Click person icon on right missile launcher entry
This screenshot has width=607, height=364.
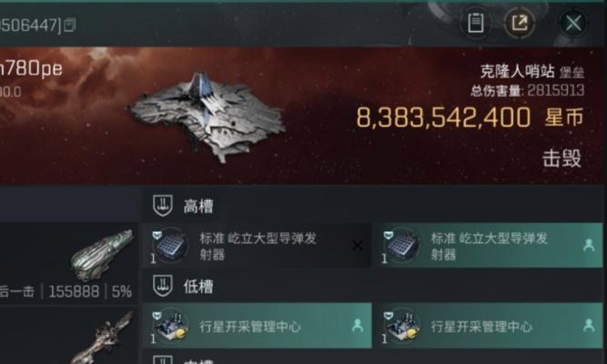click(x=589, y=246)
